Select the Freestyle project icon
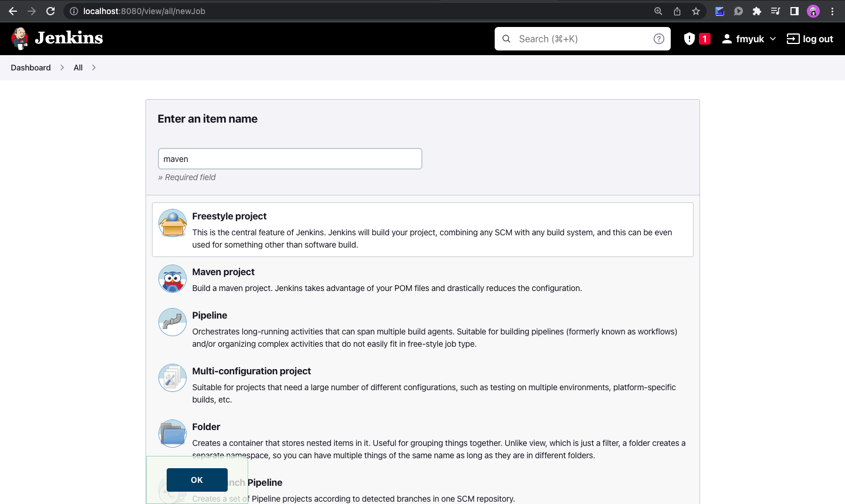Screen dimensions: 845x504 tap(172, 223)
